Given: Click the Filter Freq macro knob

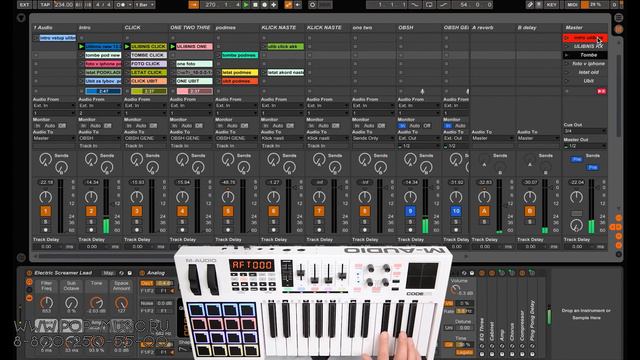Looking at the screenshot, I should (x=47, y=303).
